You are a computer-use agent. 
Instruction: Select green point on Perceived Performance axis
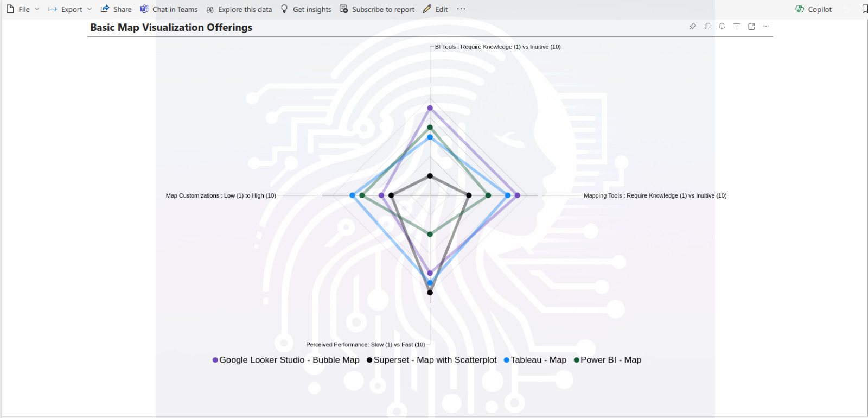tap(430, 235)
